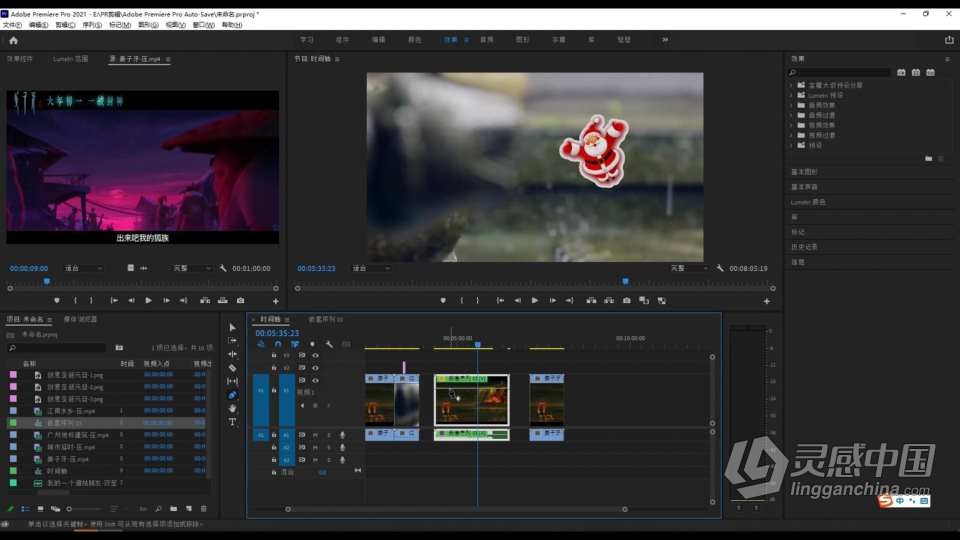
Task: Add marker in Program monitor
Action: (443, 301)
